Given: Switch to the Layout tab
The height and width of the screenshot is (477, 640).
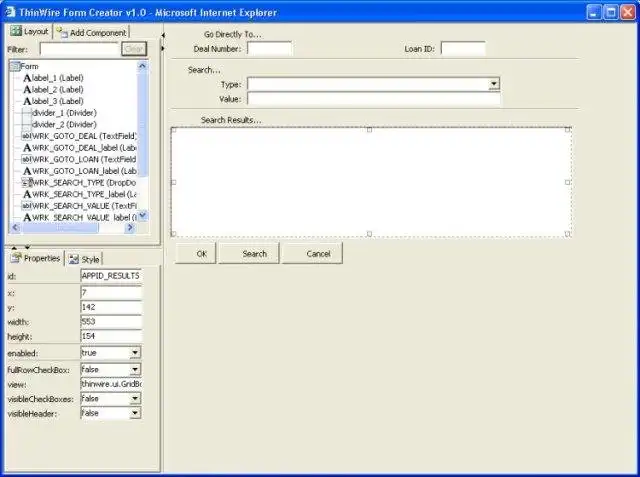Looking at the screenshot, I should click(29, 31).
